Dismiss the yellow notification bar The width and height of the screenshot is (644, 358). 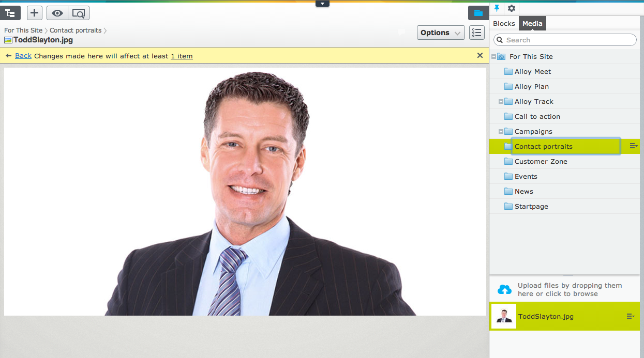pos(480,55)
